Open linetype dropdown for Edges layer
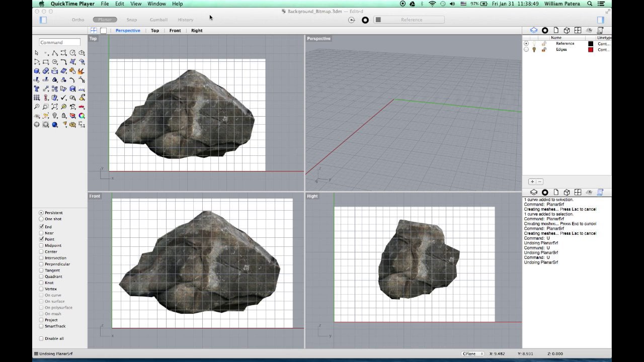This screenshot has height=362, width=644. (x=604, y=49)
